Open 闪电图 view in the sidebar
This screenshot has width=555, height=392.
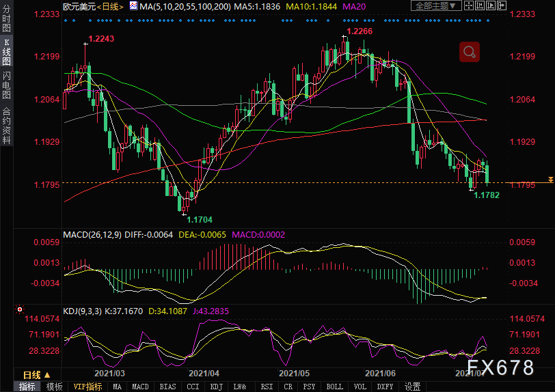click(6, 85)
